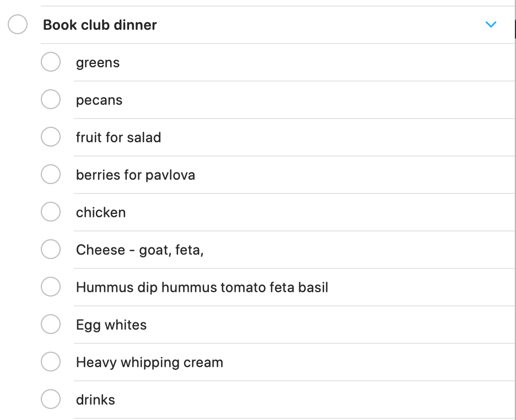Complete the drinks item
The height and width of the screenshot is (420, 516).
[x=51, y=400]
